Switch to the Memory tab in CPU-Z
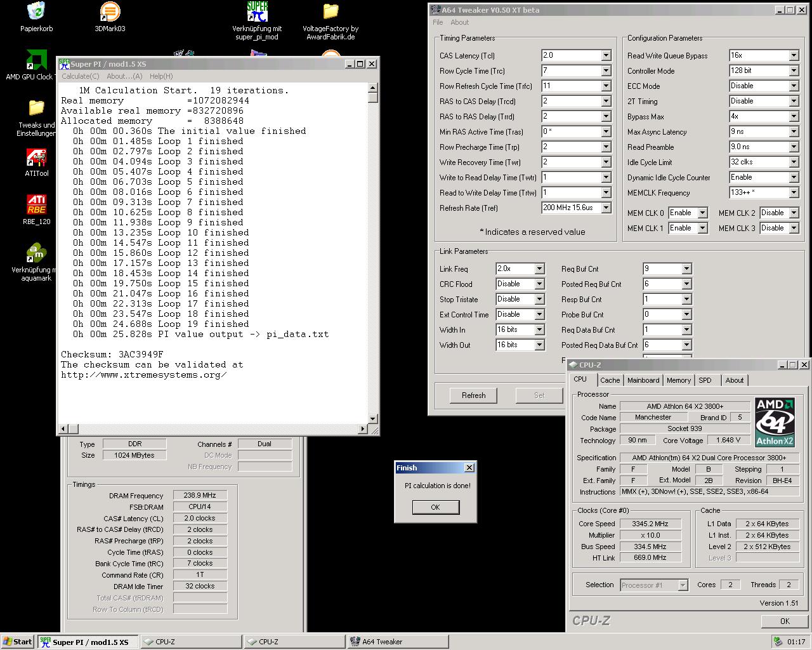The height and width of the screenshot is (650, 812). pyautogui.click(x=678, y=380)
